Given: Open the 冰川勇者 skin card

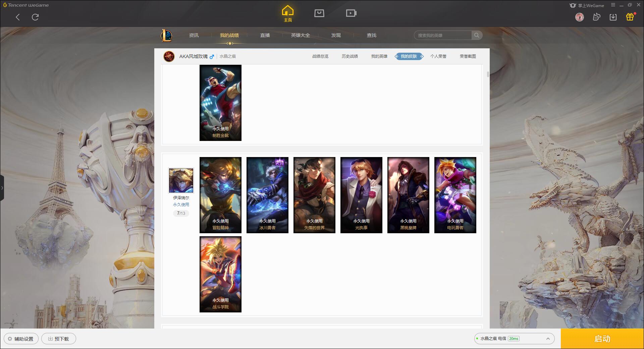Looking at the screenshot, I should pos(267,195).
